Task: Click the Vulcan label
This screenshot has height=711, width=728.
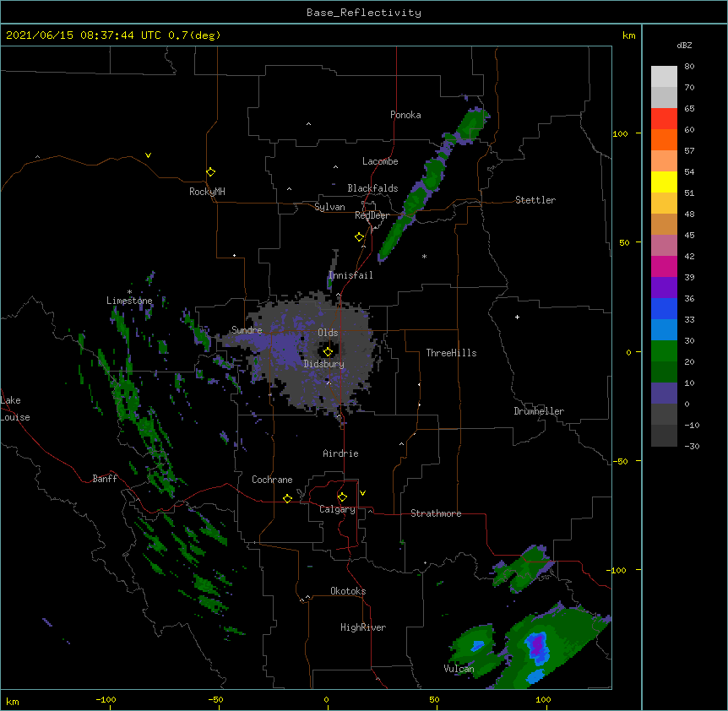Action: pyautogui.click(x=459, y=669)
